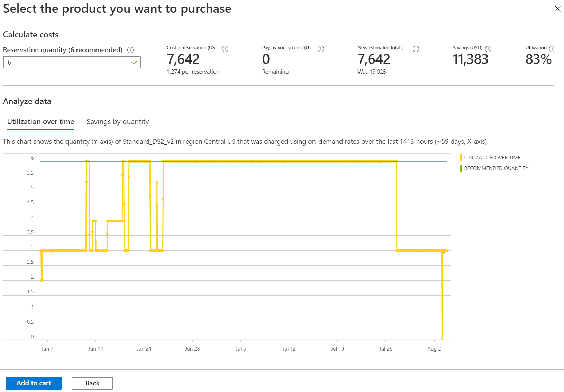The image size is (564, 392).
Task: Click Jul 5 marker on x-axis
Action: (240, 348)
